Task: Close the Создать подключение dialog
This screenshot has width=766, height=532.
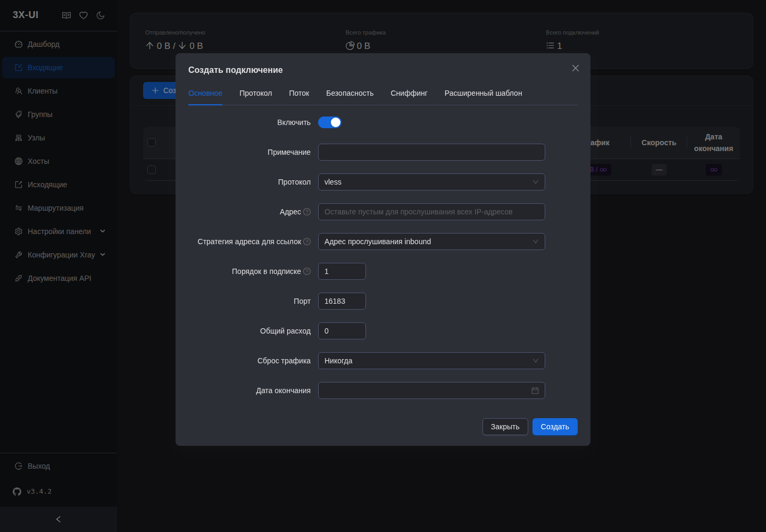Action: tap(576, 68)
